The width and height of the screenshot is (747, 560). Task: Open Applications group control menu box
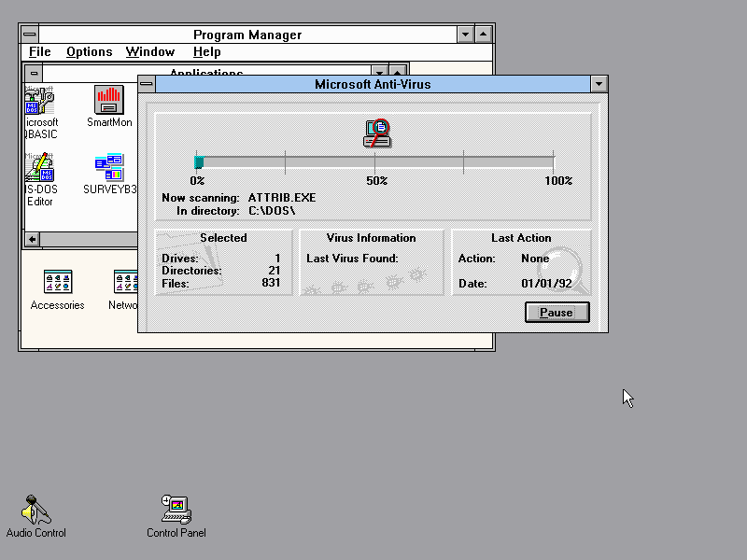pyautogui.click(x=35, y=73)
